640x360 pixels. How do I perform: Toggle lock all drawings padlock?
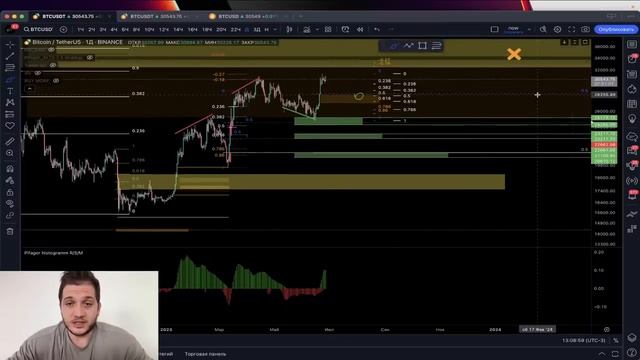coord(10,192)
